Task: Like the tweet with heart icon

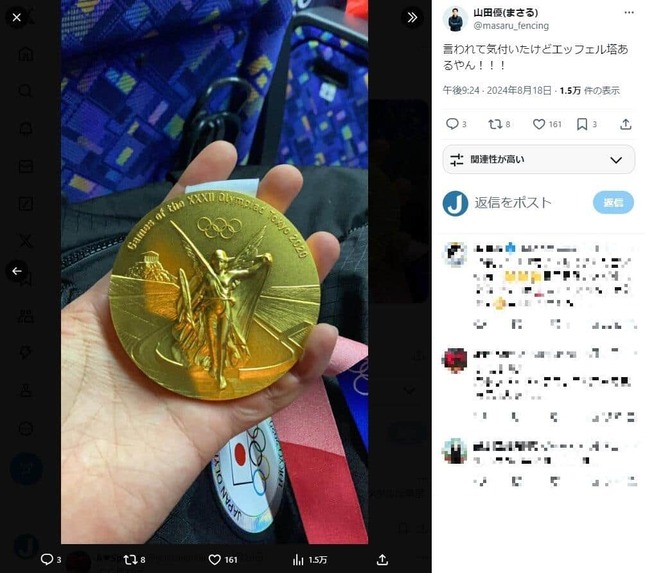Action: point(539,124)
